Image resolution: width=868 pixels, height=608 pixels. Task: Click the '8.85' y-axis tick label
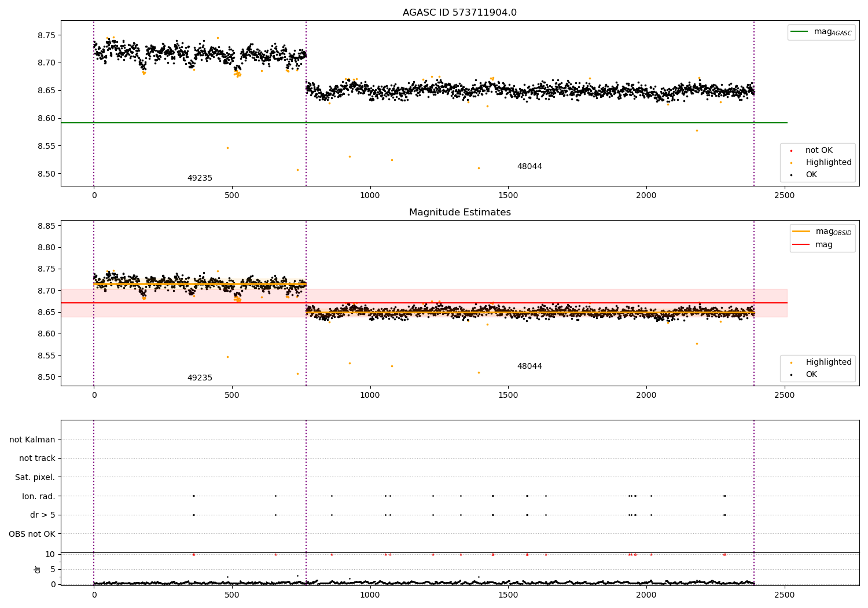47,226
